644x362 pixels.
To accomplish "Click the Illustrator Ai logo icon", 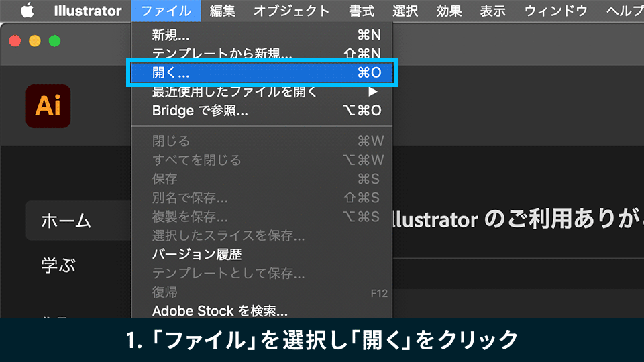I will tap(48, 106).
